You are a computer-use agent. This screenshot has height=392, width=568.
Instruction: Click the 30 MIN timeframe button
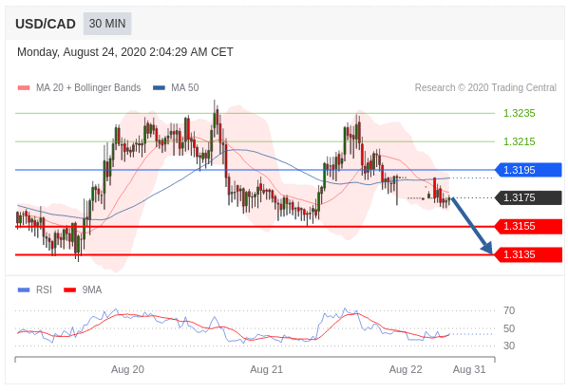click(x=107, y=24)
